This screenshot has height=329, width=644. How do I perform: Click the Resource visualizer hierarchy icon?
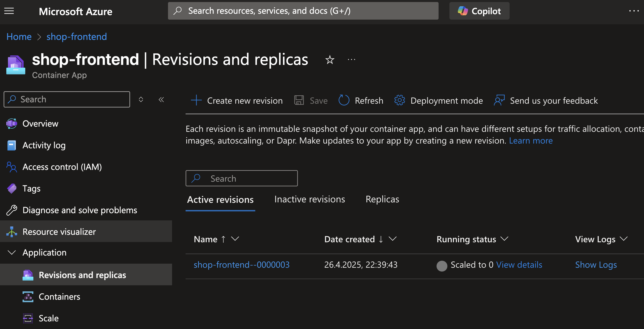(11, 232)
